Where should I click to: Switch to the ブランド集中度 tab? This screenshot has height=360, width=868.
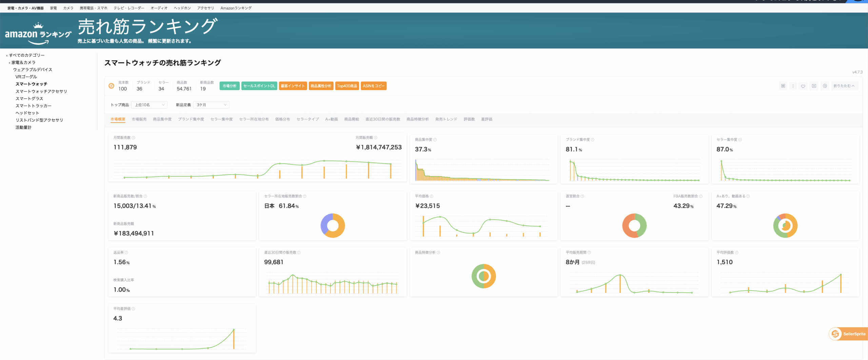pos(191,119)
